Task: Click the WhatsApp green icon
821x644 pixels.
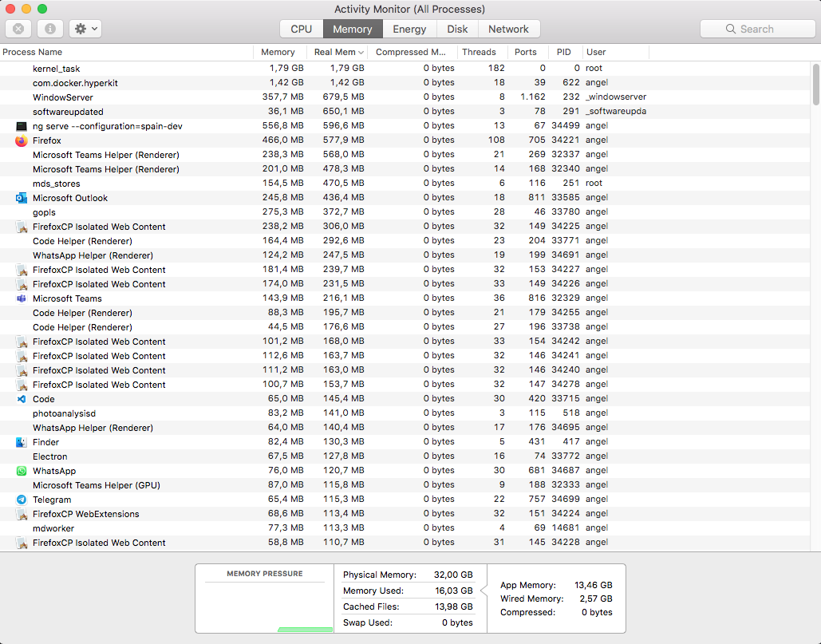Action: coord(22,471)
